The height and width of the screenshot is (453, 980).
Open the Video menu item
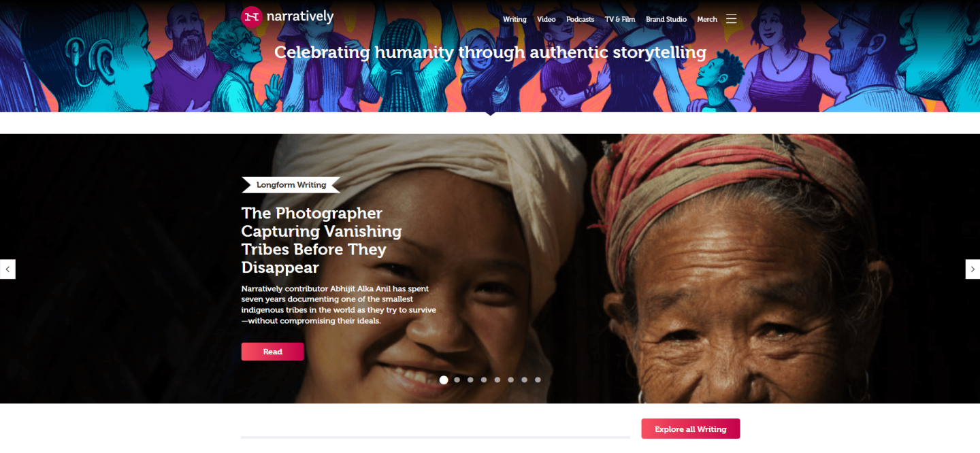coord(546,19)
